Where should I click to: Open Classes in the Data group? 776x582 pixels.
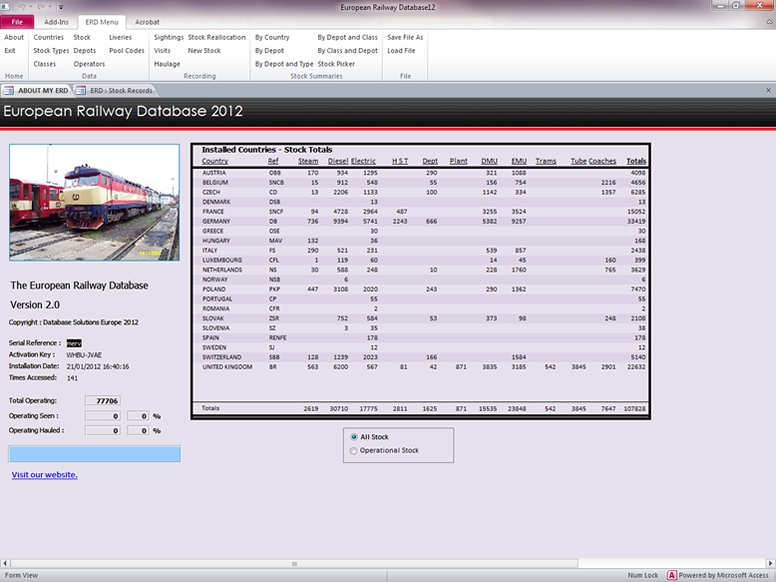45,64
